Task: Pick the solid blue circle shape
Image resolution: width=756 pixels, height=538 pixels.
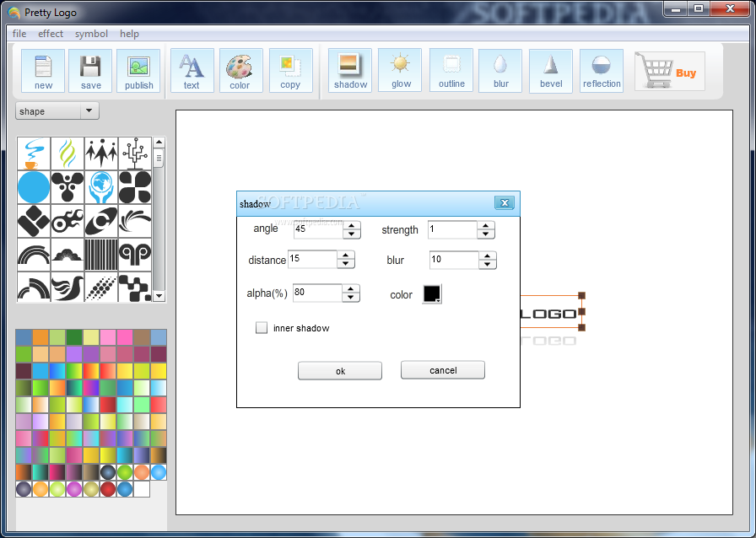Action: [34, 187]
